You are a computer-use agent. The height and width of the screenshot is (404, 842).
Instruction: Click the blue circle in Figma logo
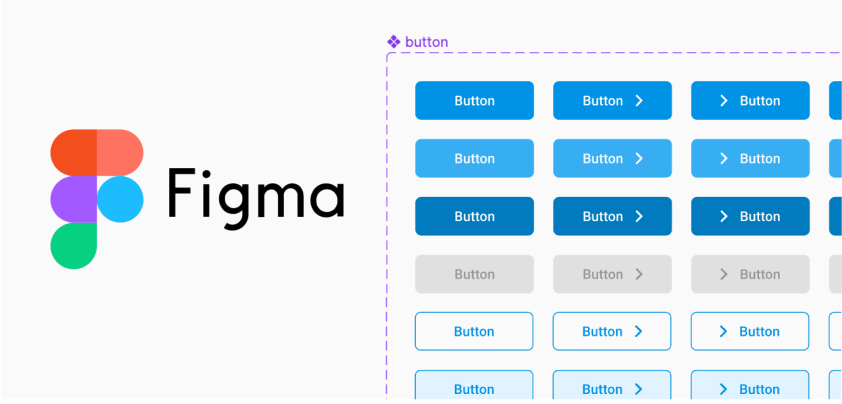(120, 199)
